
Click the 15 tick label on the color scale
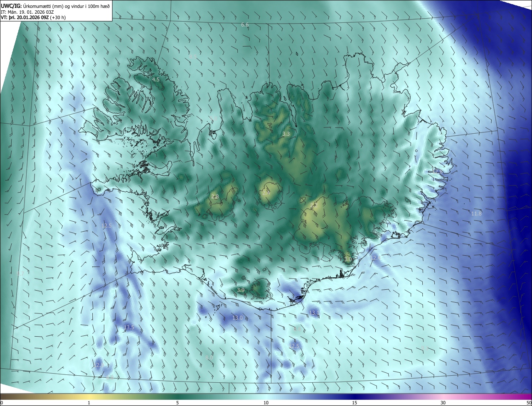(x=355, y=403)
